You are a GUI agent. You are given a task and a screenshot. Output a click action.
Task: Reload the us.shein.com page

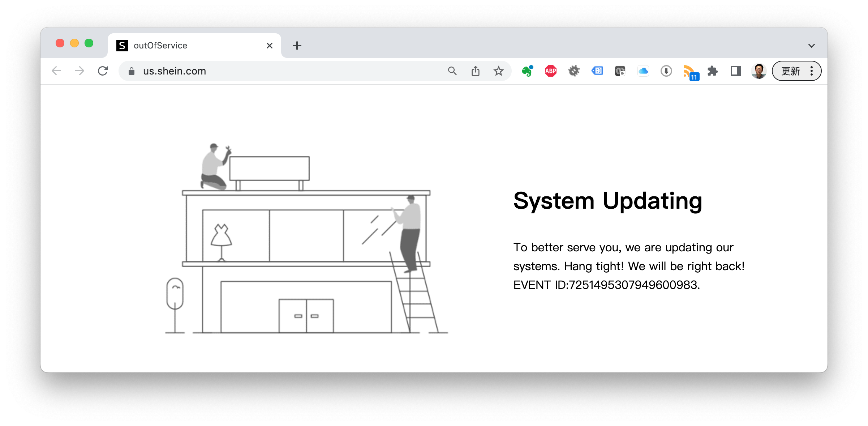(x=103, y=71)
